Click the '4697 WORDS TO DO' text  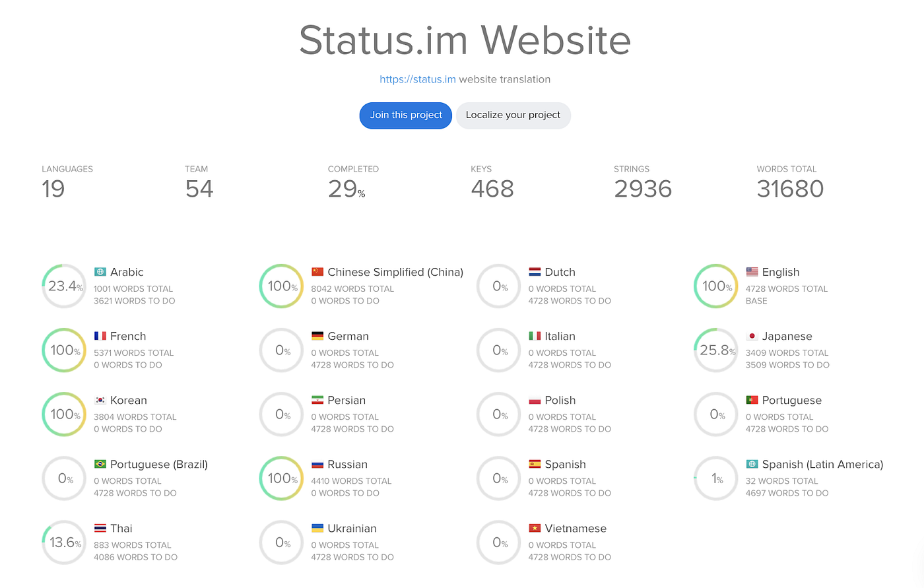tap(787, 493)
